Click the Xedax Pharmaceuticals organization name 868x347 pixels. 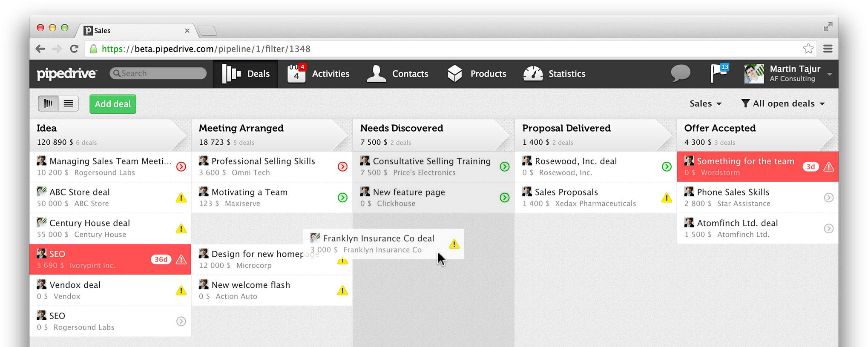(595, 204)
